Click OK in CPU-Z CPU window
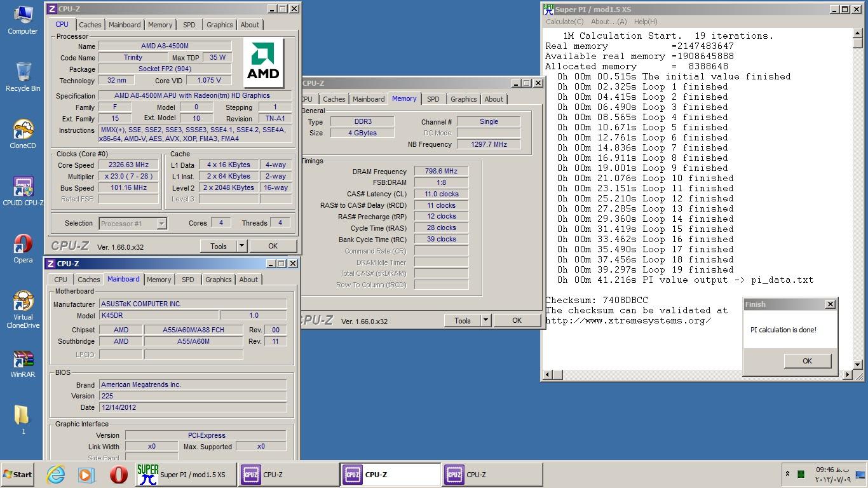868x488 pixels. click(x=273, y=246)
